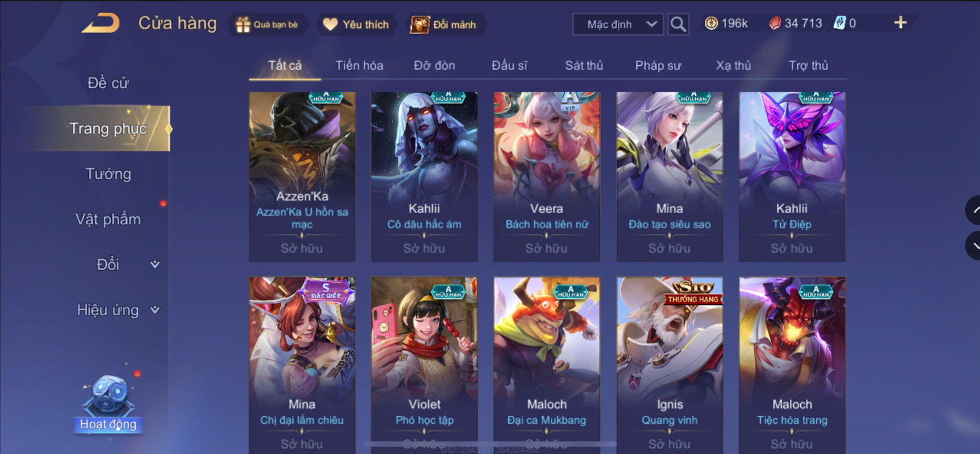This screenshot has height=454, width=980.
Task: Click the down chevron on right edge
Action: click(x=973, y=246)
